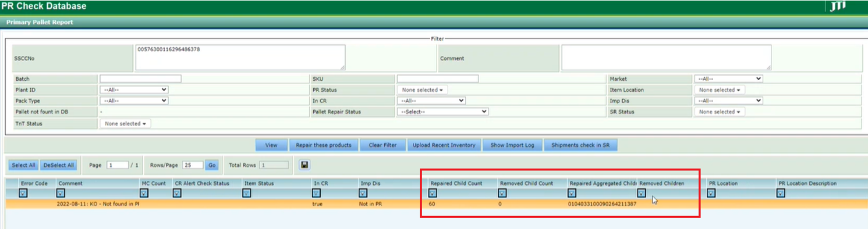The width and height of the screenshot is (868, 229).
Task: Open filter icon under PR Location column
Action: [711, 193]
